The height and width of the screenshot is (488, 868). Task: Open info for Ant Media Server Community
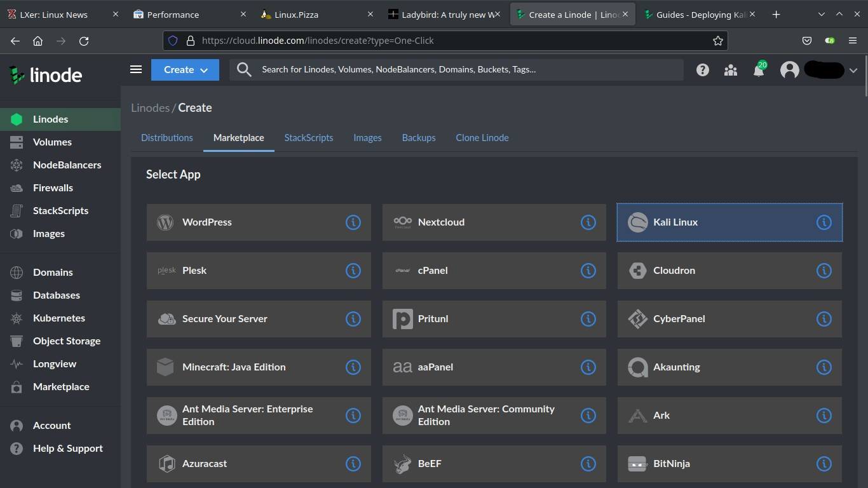pyautogui.click(x=588, y=416)
